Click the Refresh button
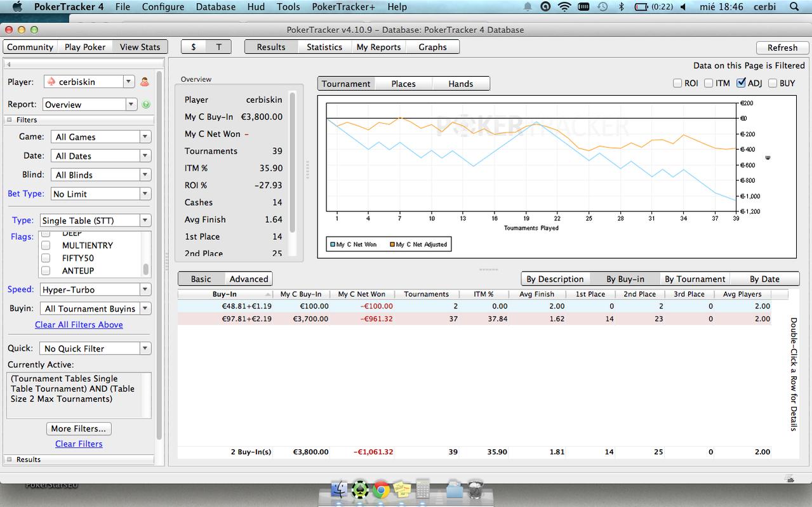This screenshot has height=507, width=812. 782,48
